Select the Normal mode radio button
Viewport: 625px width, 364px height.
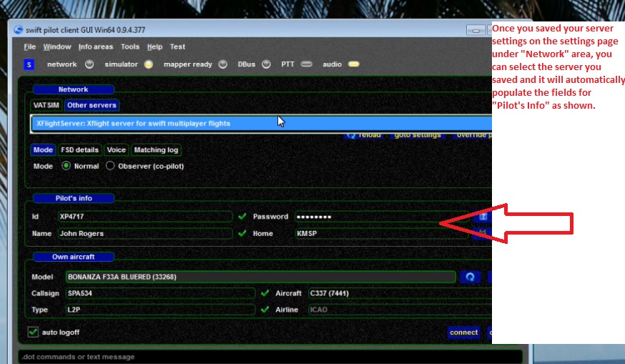pyautogui.click(x=66, y=166)
